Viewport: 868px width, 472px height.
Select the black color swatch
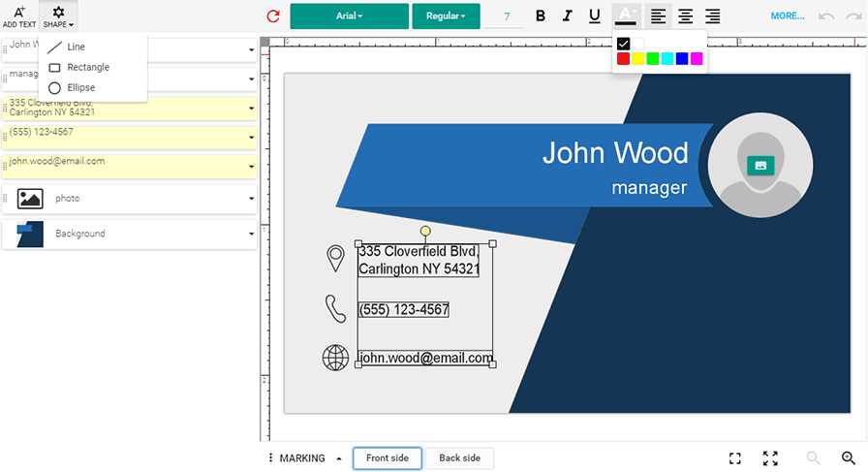[623, 44]
